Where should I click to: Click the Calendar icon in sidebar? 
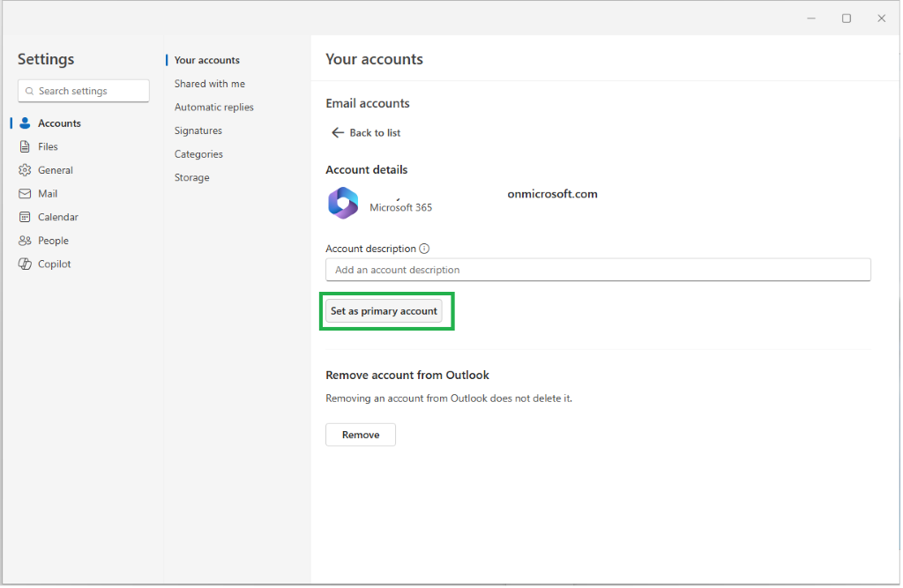(x=25, y=217)
